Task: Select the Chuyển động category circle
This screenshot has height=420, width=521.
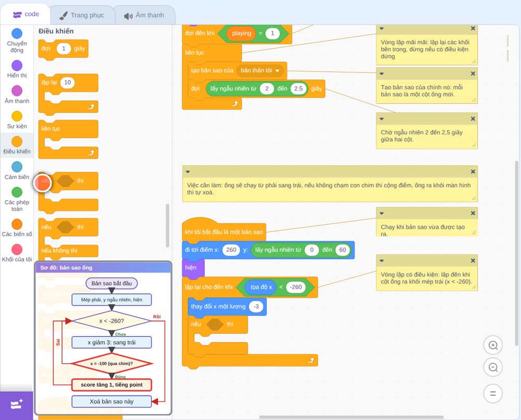Action: pyautogui.click(x=17, y=33)
